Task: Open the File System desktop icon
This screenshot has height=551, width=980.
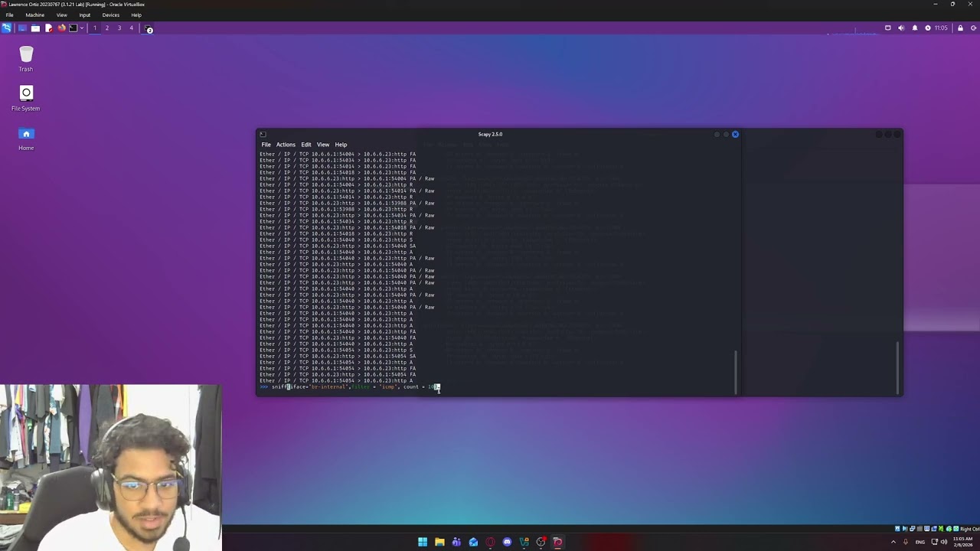Action: pos(26,98)
